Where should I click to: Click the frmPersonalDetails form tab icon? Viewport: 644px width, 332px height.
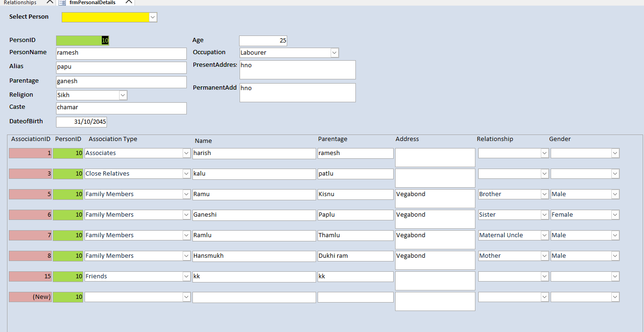[62, 2]
